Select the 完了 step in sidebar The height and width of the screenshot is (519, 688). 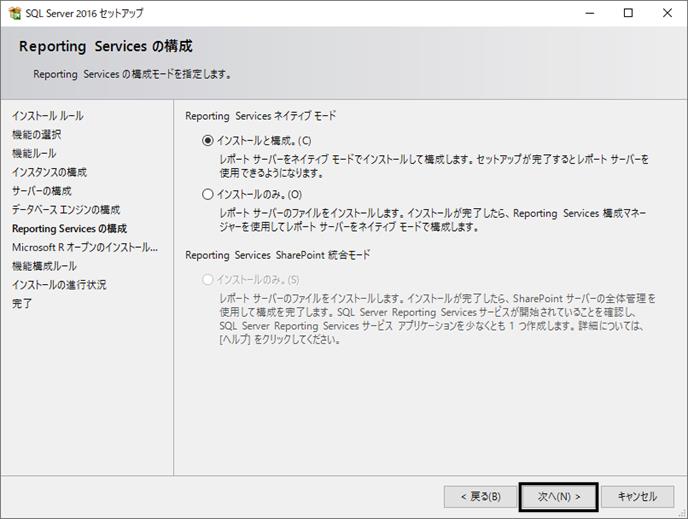point(22,304)
